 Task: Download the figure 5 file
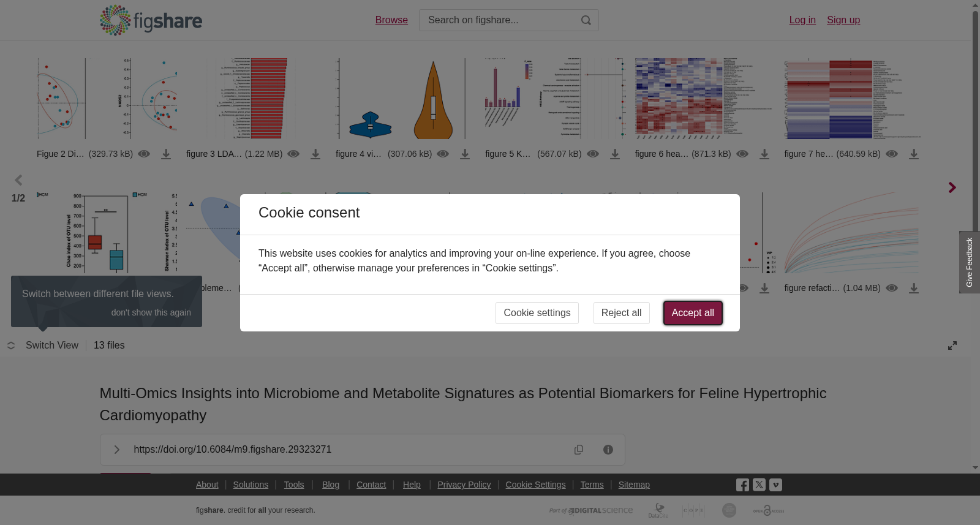tap(615, 154)
